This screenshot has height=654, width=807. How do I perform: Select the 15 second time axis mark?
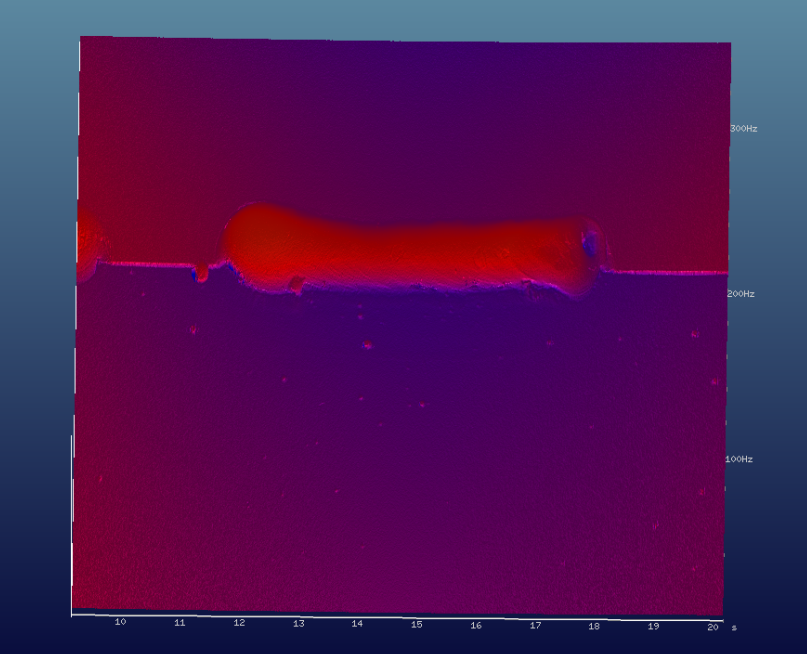point(416,625)
